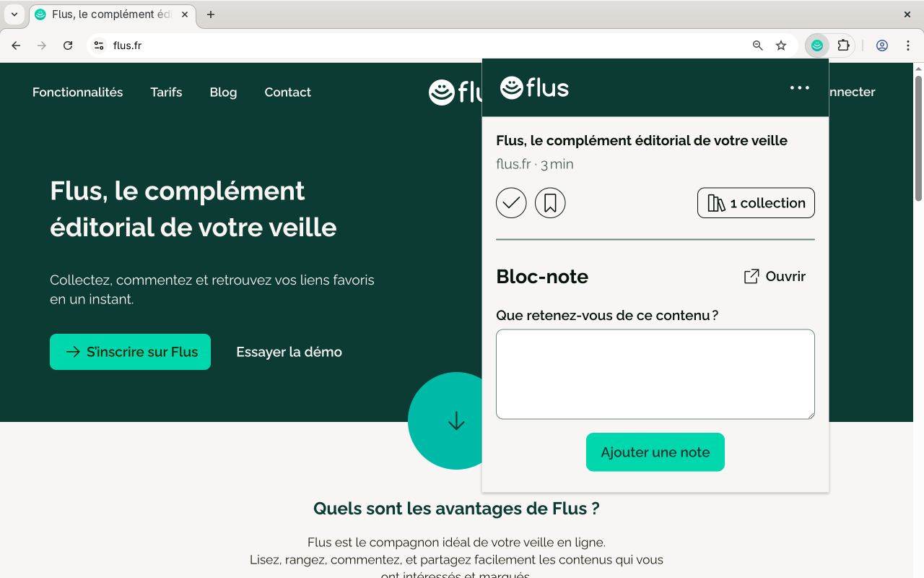The width and height of the screenshot is (924, 578).
Task: Go to the Tarifs page
Action: click(x=166, y=92)
